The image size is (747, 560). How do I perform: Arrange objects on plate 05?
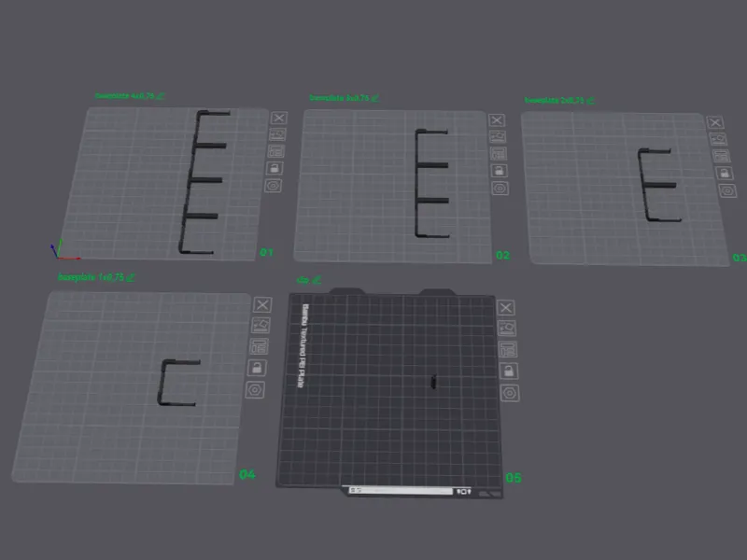pyautogui.click(x=508, y=349)
